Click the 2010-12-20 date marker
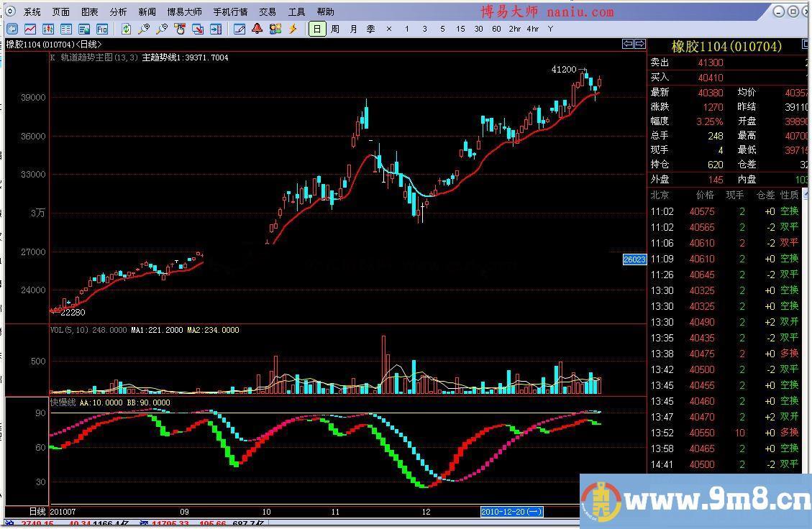This screenshot has width=812, height=529. 511,511
